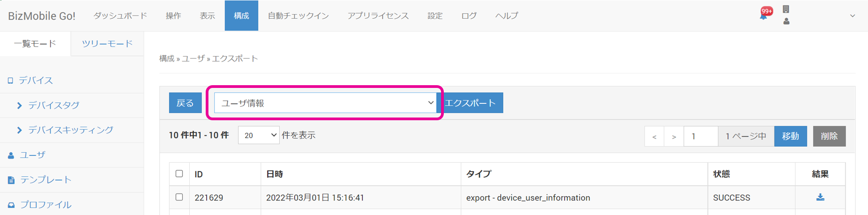This screenshot has height=215, width=868.
Task: Check the row checkbox for ID 221629
Action: point(179,197)
